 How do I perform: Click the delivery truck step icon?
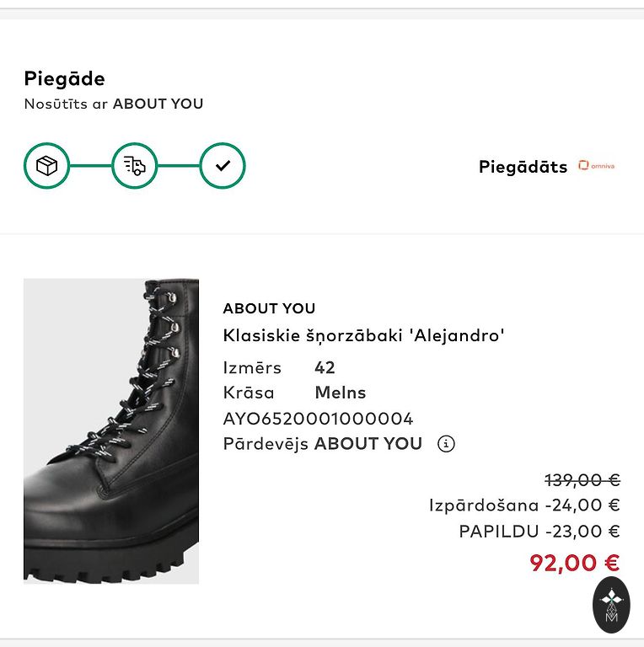coord(135,166)
